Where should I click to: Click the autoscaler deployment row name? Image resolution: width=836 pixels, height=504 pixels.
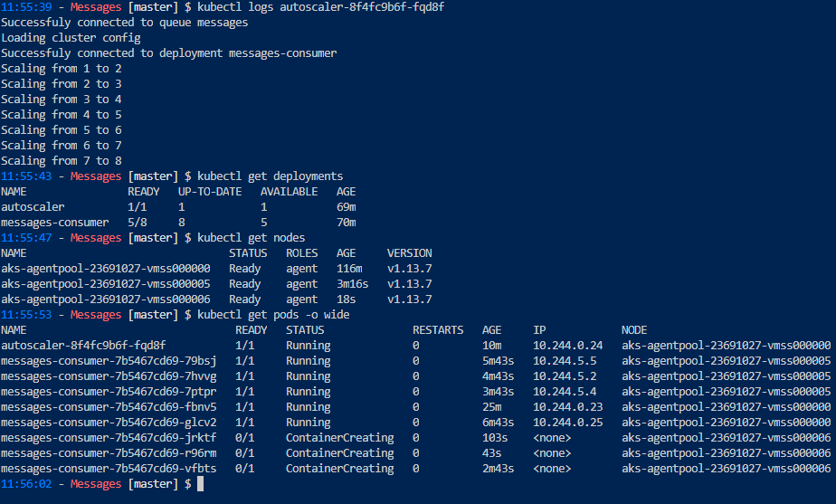(33, 207)
